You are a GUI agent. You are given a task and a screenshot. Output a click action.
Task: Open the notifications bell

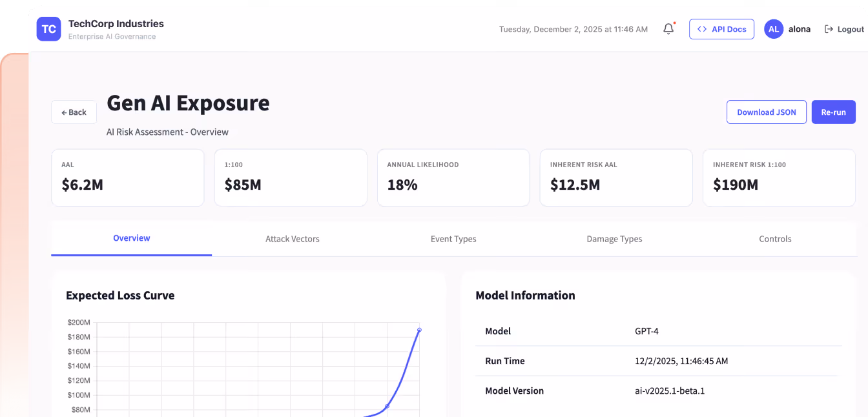pos(668,29)
